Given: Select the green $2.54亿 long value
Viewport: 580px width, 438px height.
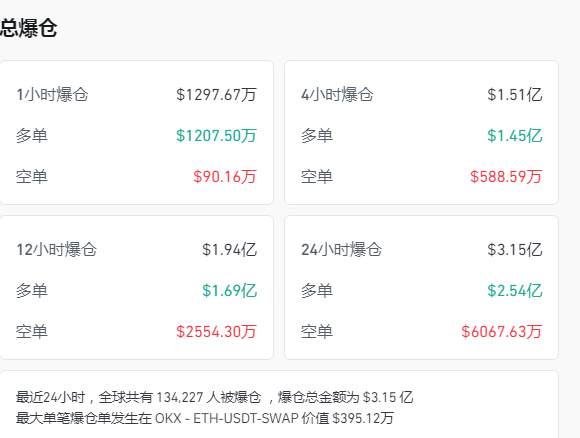Looking at the screenshot, I should click(515, 291).
